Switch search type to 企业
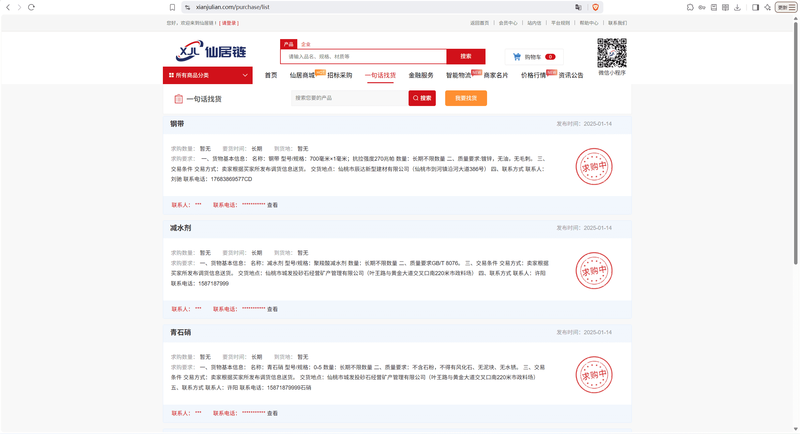 click(306, 44)
